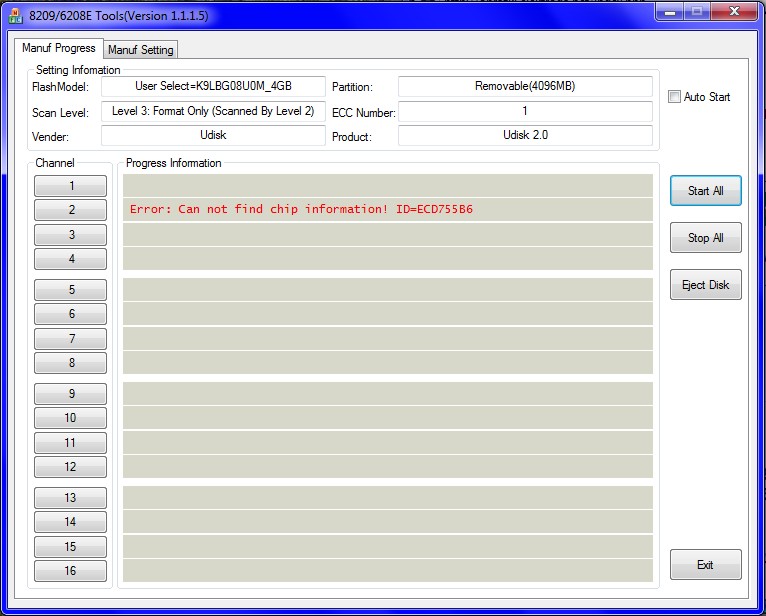Push channel 15 button
Screen dimensions: 766x616
70,547
